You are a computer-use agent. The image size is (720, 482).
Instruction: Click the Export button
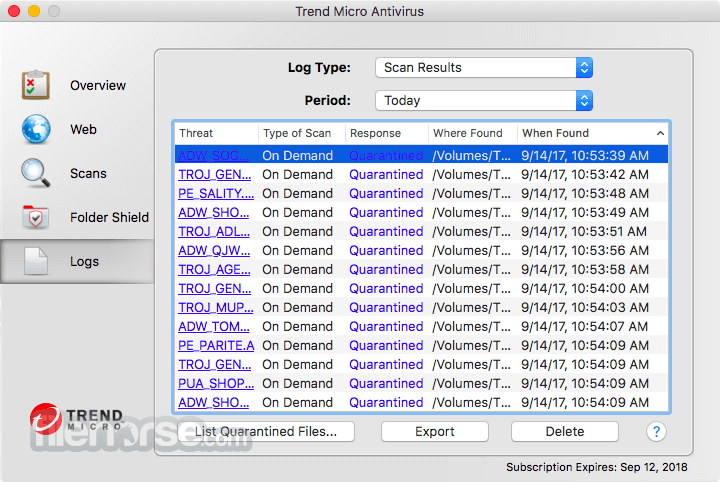434,432
